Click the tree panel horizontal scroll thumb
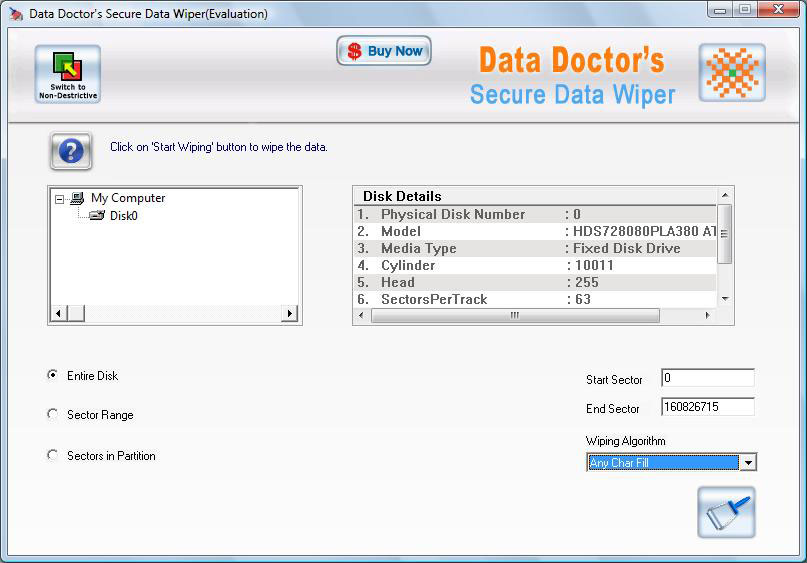 [x=76, y=313]
